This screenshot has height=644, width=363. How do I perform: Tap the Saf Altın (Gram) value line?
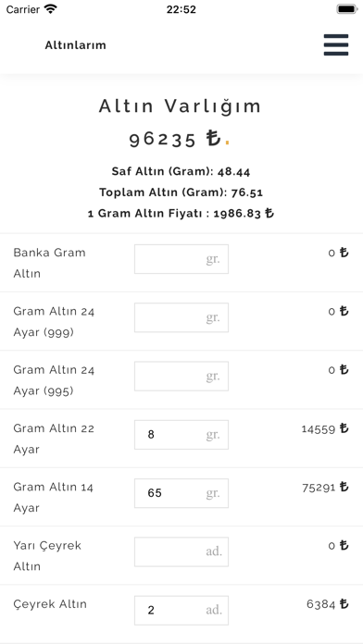click(181, 172)
